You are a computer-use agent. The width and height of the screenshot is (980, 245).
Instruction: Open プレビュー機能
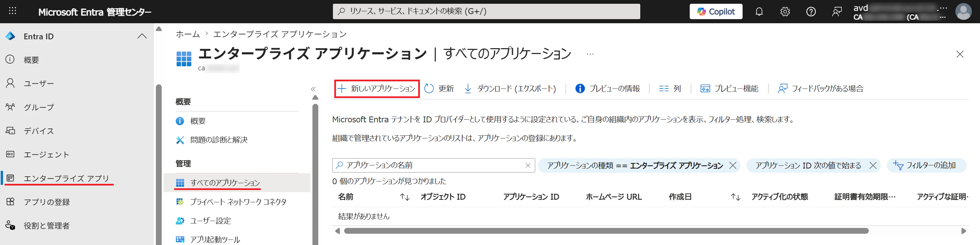pos(729,89)
